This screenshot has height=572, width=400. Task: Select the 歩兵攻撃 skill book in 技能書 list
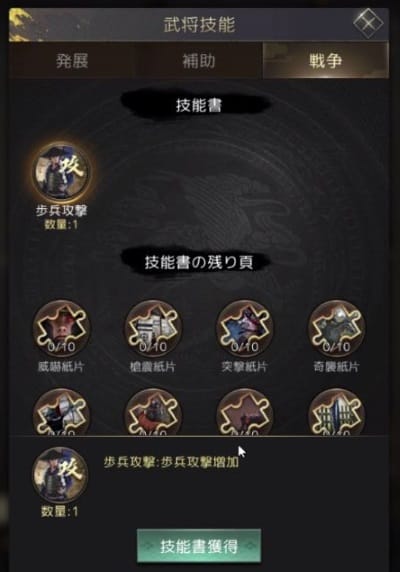(62, 171)
